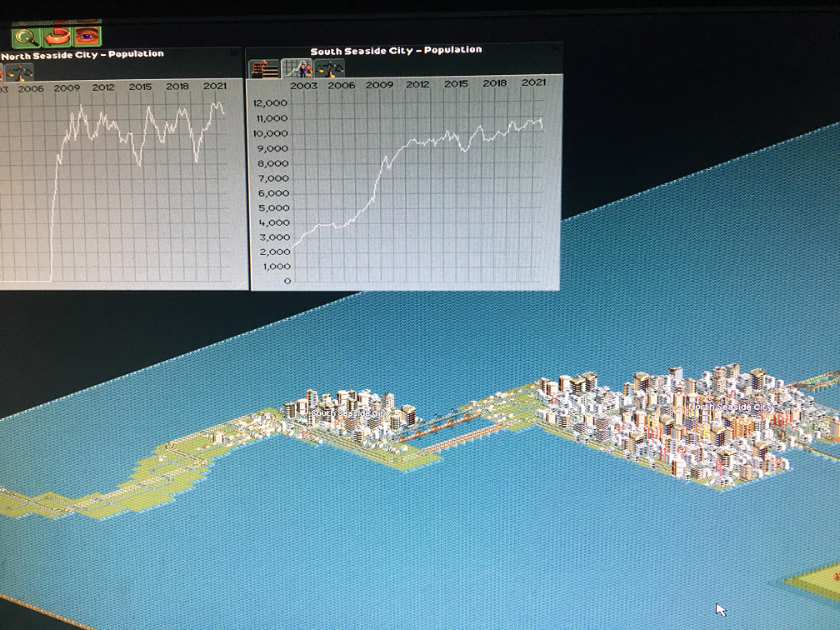Click the 10,000 axis label in South Seaside graph
The height and width of the screenshot is (630, 840).
[x=270, y=133]
